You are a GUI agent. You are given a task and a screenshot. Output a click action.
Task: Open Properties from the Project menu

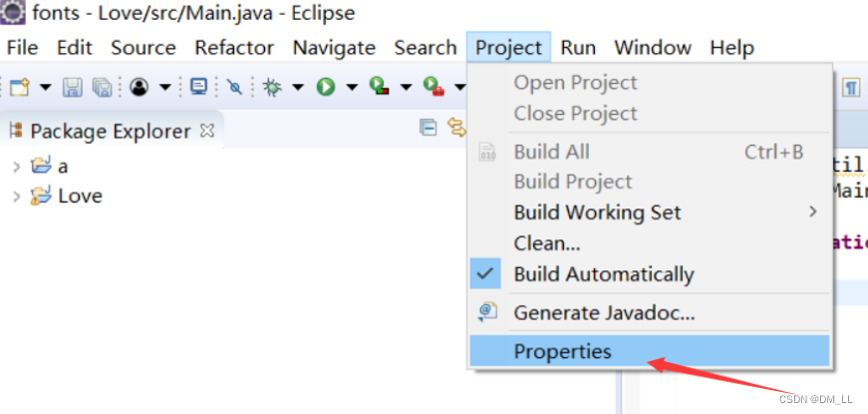coord(650,351)
